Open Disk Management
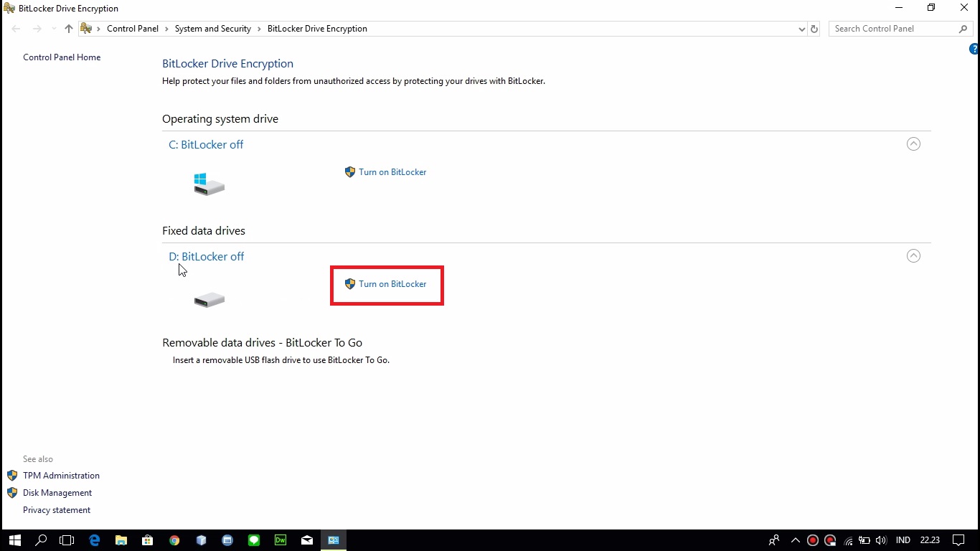Viewport: 980px width, 551px height. pyautogui.click(x=57, y=493)
